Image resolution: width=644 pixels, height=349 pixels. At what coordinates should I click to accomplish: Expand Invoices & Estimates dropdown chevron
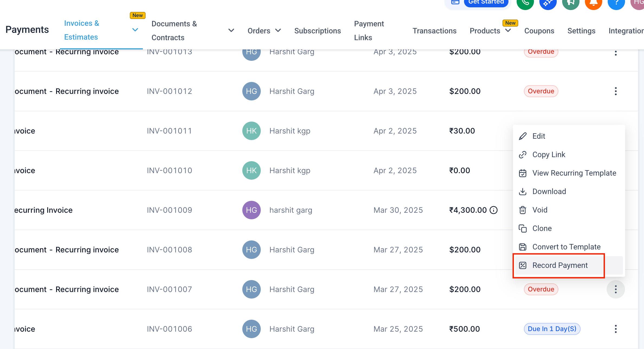135,30
